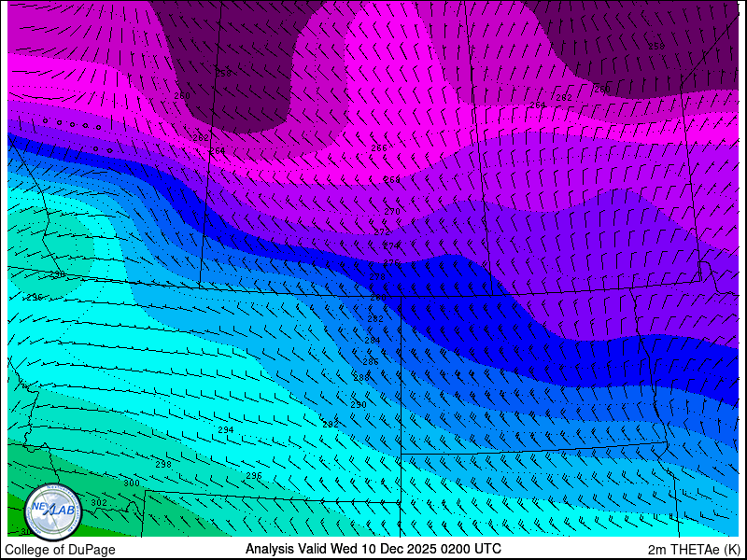Image resolution: width=747 pixels, height=560 pixels.
Task: Click the 2m THETAe (K) title
Action: (x=695, y=550)
